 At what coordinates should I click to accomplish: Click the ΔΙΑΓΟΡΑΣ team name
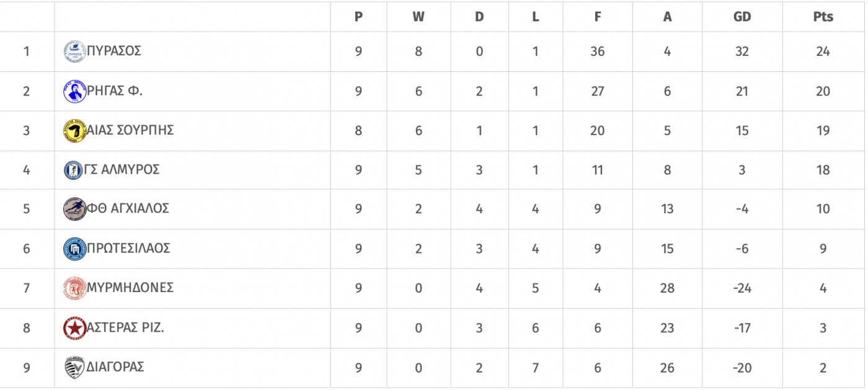tap(115, 366)
